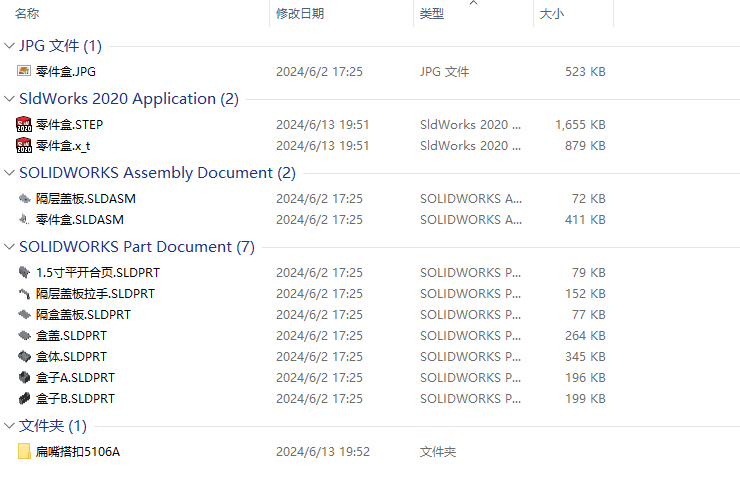Screen dimensions: 740x480
Task: Collapse the JPG 文件 group
Action: point(9,46)
